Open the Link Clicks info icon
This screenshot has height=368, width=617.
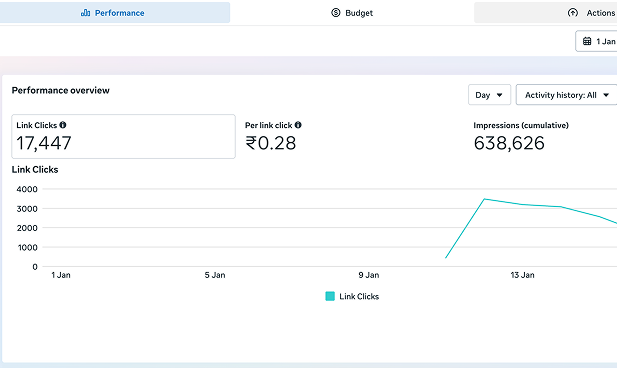click(63, 125)
